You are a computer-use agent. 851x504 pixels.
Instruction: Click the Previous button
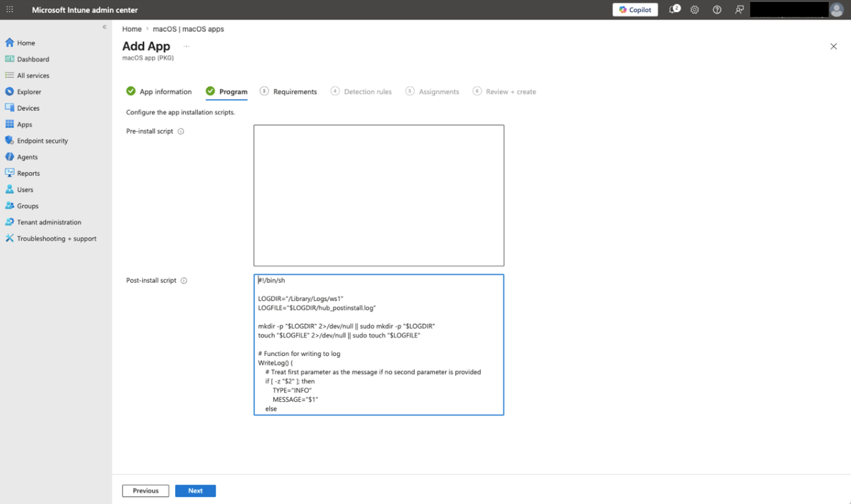pyautogui.click(x=145, y=490)
